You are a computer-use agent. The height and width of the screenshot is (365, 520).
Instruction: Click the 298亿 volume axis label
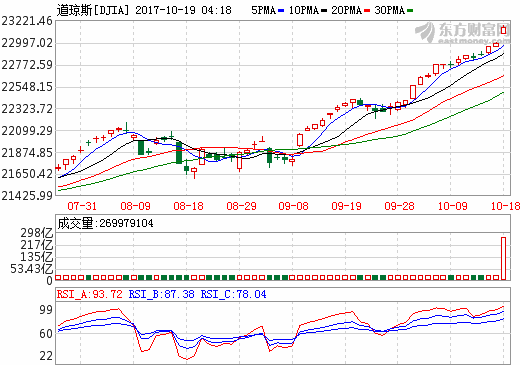[37, 233]
